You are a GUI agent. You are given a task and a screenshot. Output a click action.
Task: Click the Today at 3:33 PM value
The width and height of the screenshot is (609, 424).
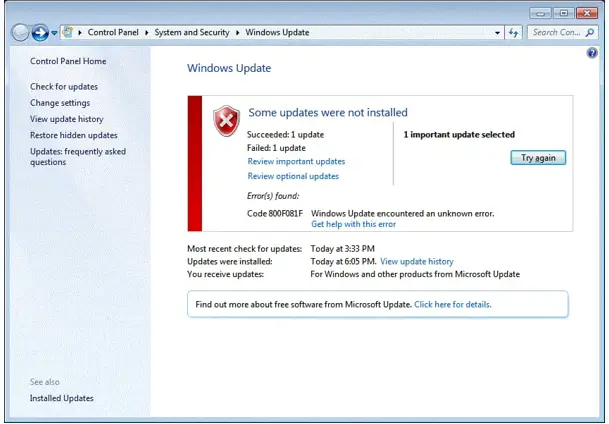coord(343,249)
